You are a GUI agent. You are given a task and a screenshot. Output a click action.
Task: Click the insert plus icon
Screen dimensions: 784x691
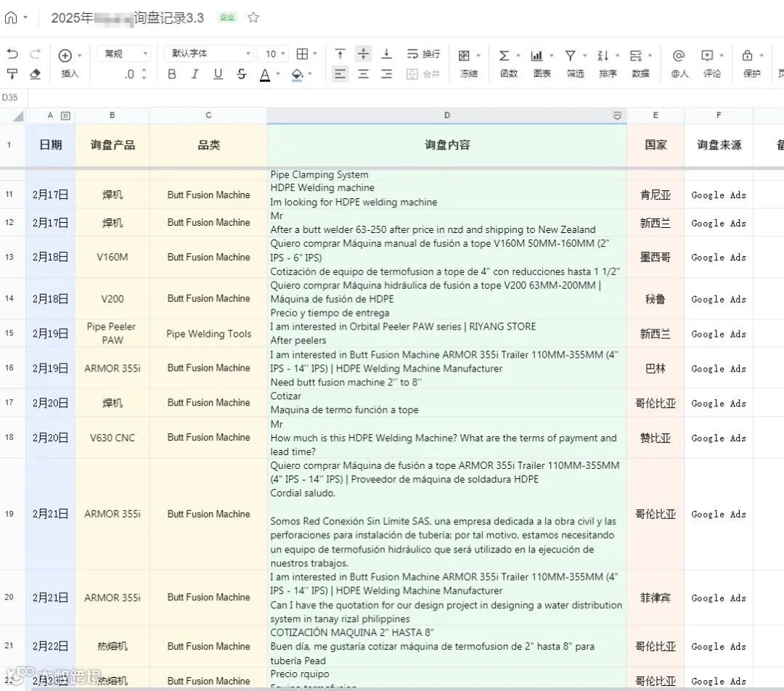pyautogui.click(x=65, y=55)
